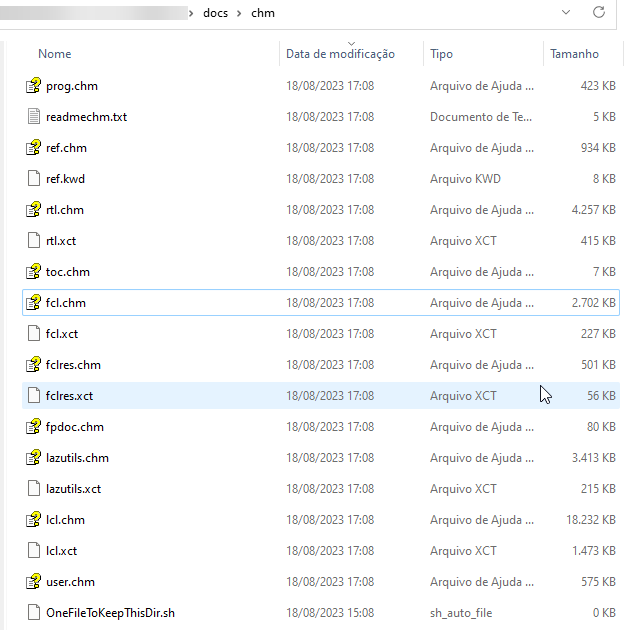The height and width of the screenshot is (630, 628).
Task: Click the prog.chm help file icon
Action: pos(34,86)
